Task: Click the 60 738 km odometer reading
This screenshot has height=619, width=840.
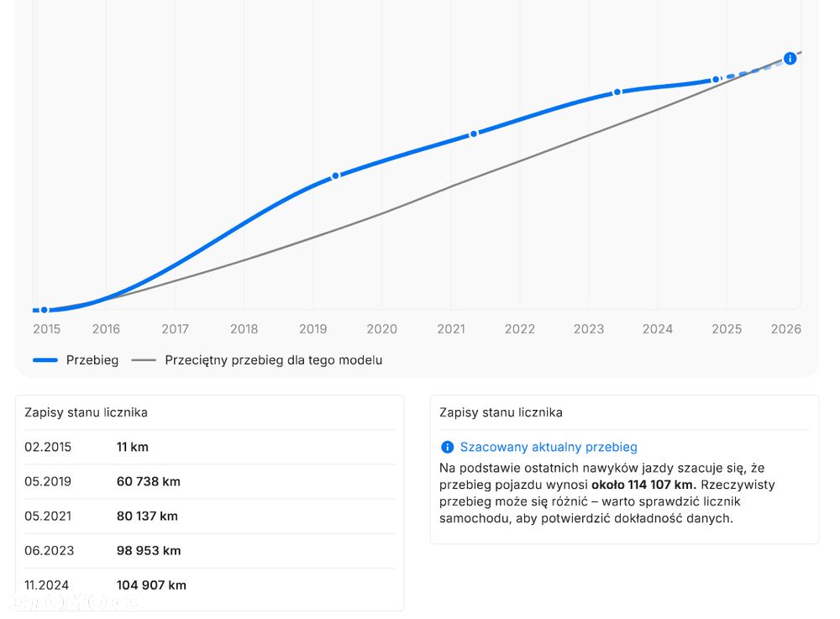Action: 148,482
